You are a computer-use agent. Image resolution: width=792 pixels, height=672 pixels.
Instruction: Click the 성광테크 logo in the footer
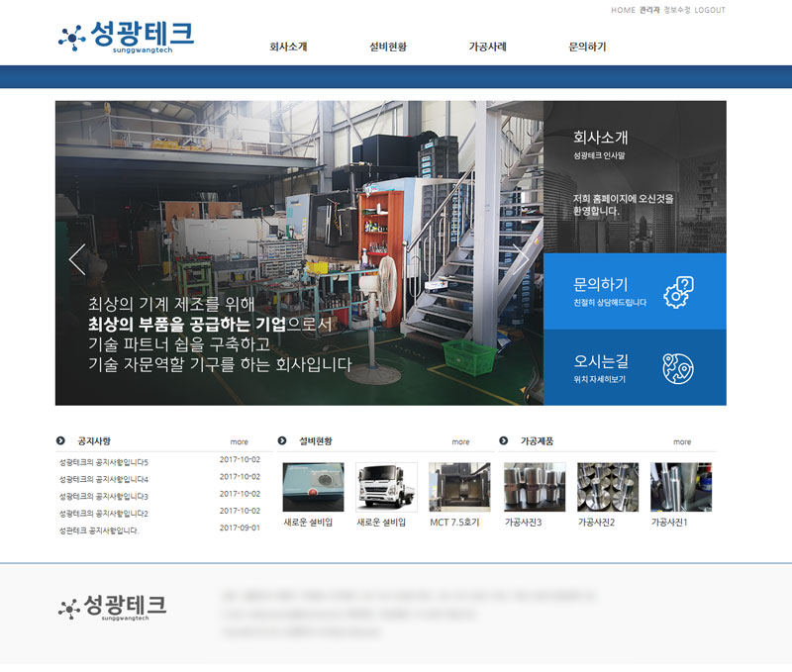click(112, 606)
